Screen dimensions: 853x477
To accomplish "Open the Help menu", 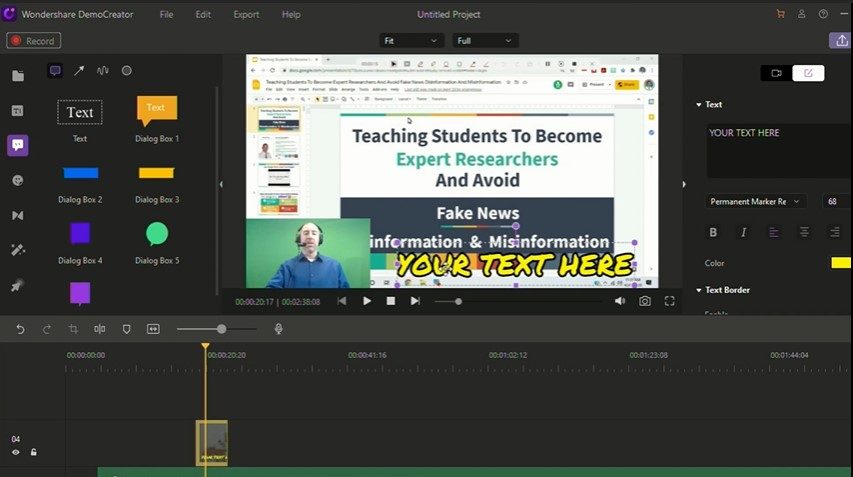I will [x=291, y=15].
